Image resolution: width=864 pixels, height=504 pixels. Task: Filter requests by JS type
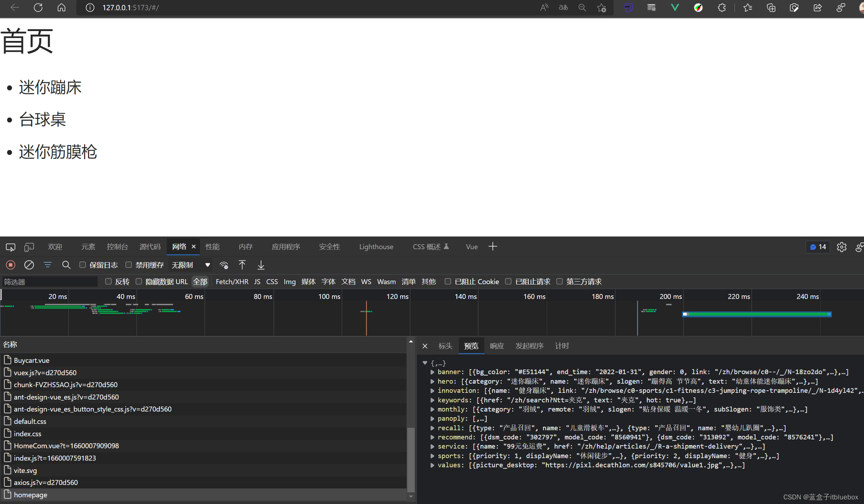[x=257, y=282]
